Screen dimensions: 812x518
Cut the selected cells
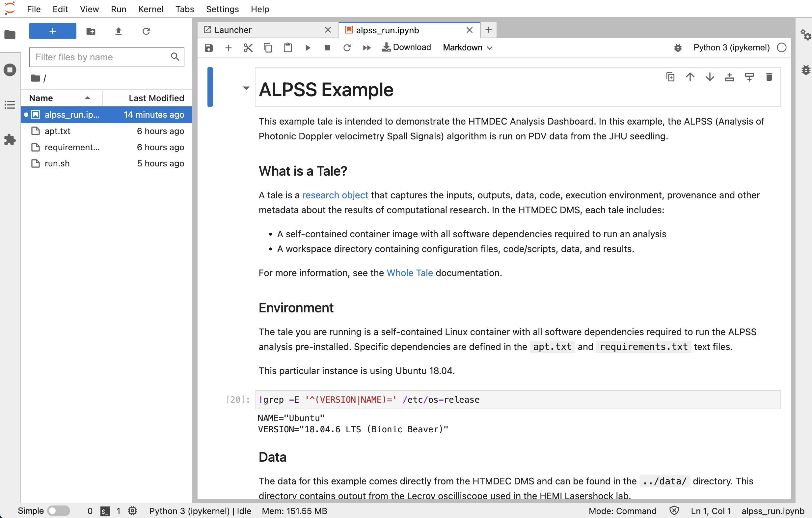pos(248,47)
